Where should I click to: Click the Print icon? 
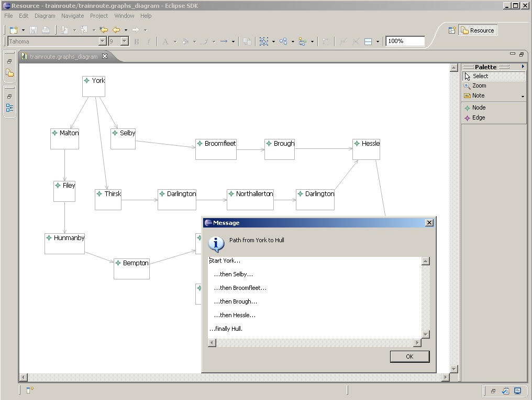click(x=46, y=30)
